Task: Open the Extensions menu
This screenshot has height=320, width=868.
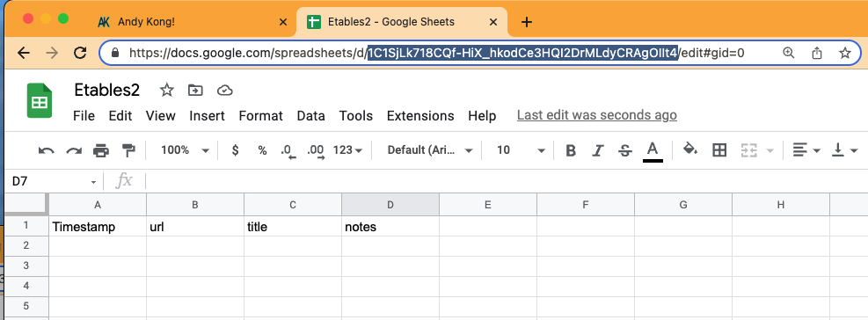Action: (x=420, y=116)
